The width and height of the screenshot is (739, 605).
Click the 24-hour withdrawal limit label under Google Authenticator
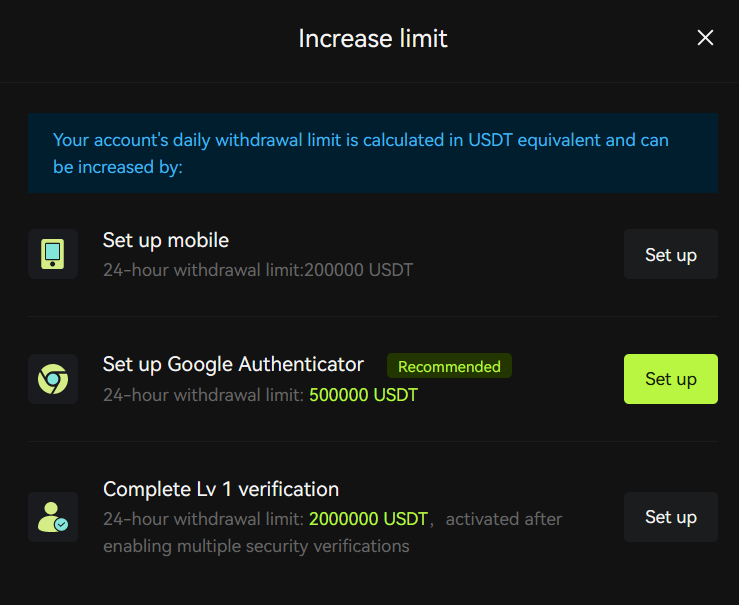click(x=204, y=395)
